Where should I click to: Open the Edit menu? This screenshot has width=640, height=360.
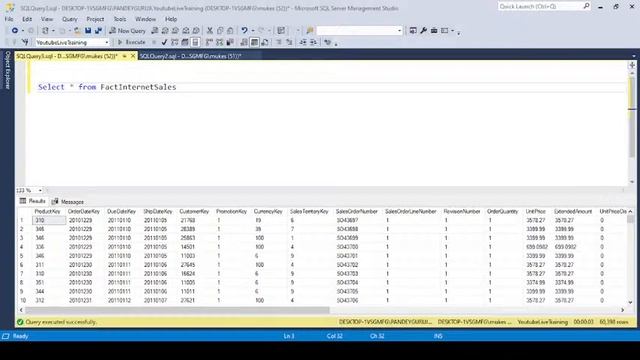pyautogui.click(x=27, y=19)
